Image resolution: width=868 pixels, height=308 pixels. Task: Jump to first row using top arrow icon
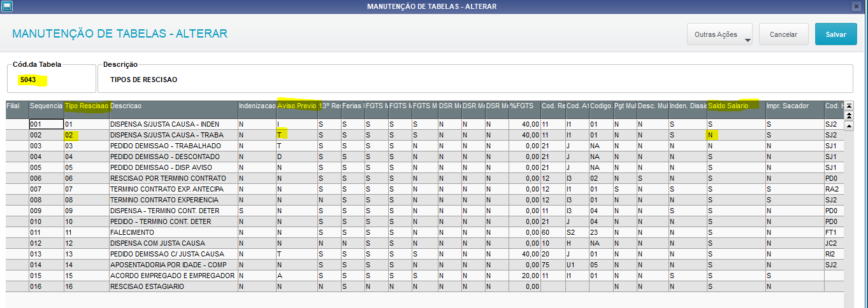(x=849, y=106)
